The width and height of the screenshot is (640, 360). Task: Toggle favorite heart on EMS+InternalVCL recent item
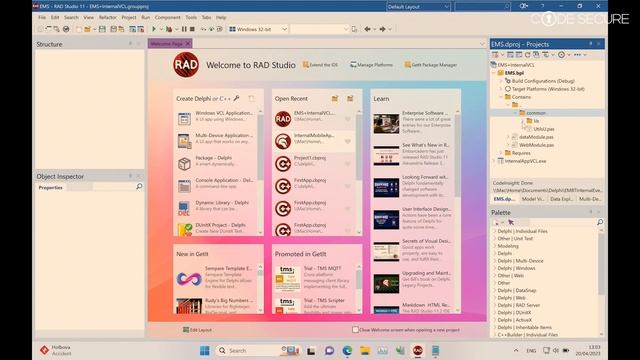click(x=348, y=119)
